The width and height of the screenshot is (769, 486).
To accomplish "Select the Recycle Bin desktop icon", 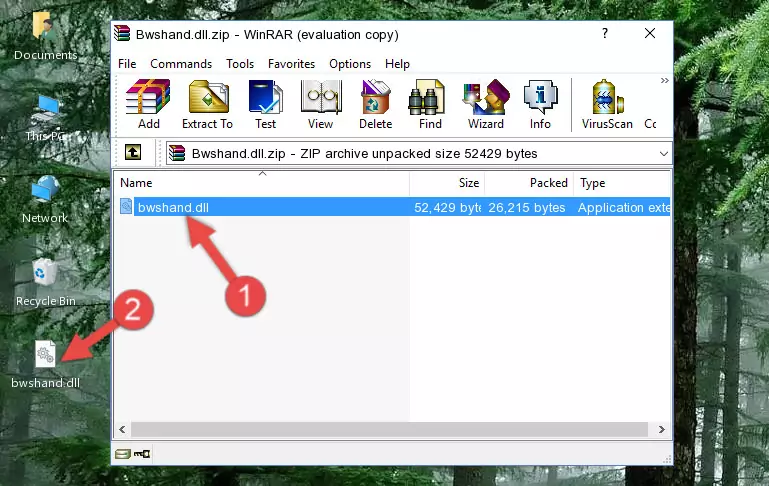I will [x=46, y=282].
